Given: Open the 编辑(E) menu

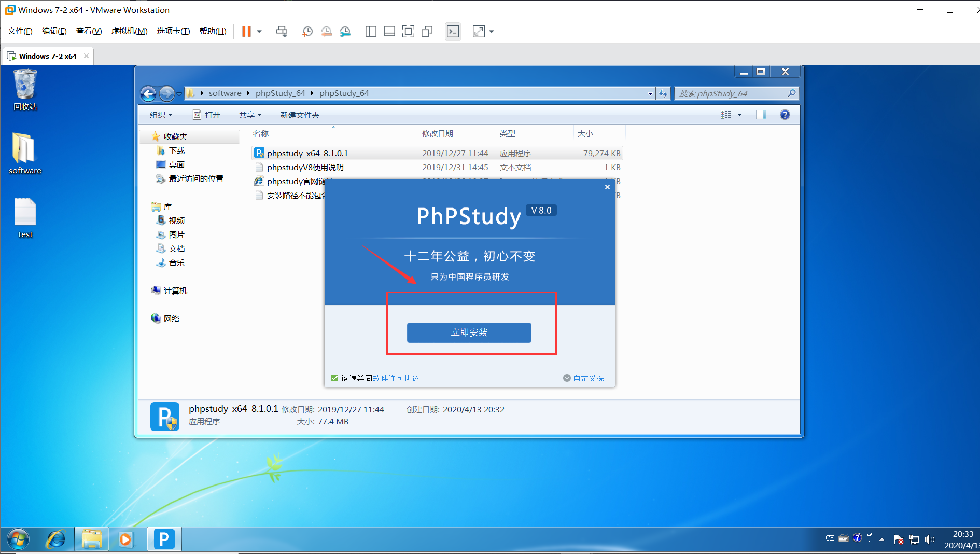Looking at the screenshot, I should 54,31.
